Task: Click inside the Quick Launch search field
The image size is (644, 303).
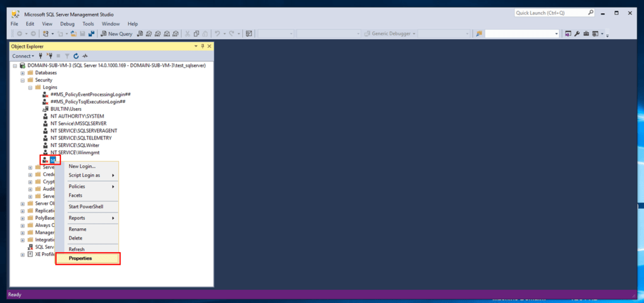Action: tap(550, 13)
